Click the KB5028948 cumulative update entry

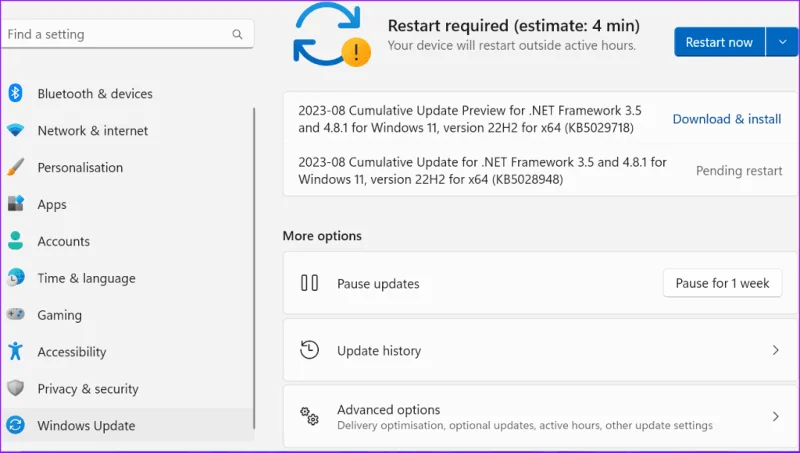coord(482,170)
